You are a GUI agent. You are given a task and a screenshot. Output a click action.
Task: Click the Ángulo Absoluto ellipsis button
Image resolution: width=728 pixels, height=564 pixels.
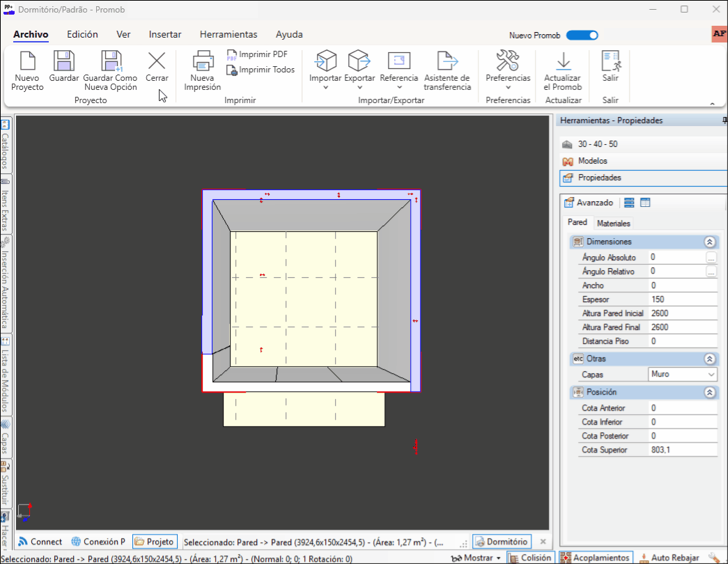click(x=711, y=258)
